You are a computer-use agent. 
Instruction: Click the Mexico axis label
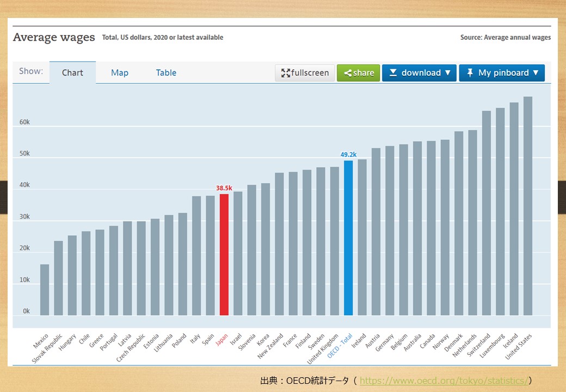click(x=41, y=341)
